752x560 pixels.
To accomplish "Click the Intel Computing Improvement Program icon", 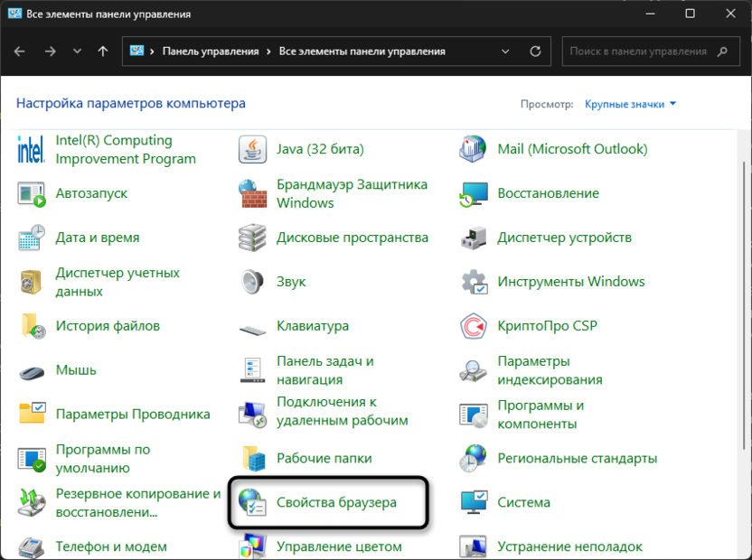I will (x=33, y=149).
